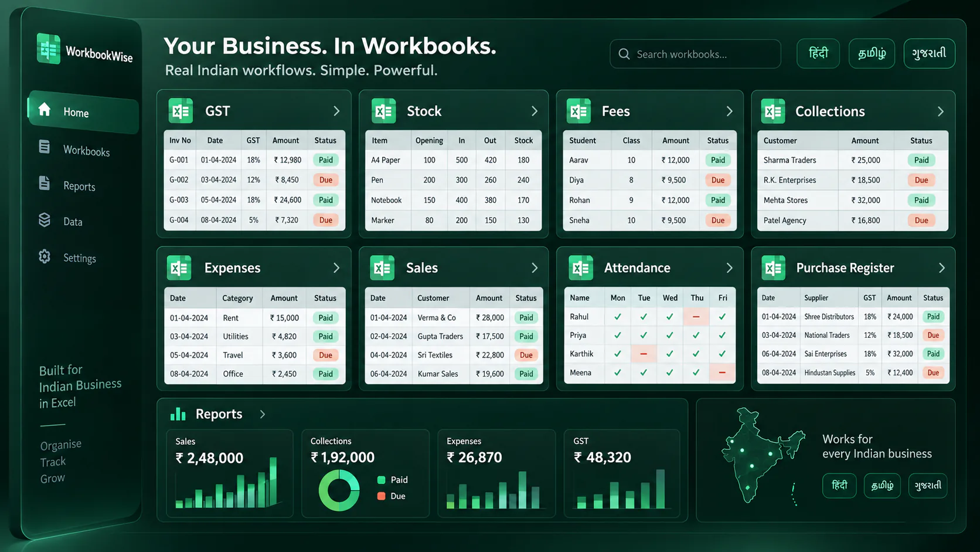Click the Excel icon on GST card
The image size is (980, 552).
181,111
